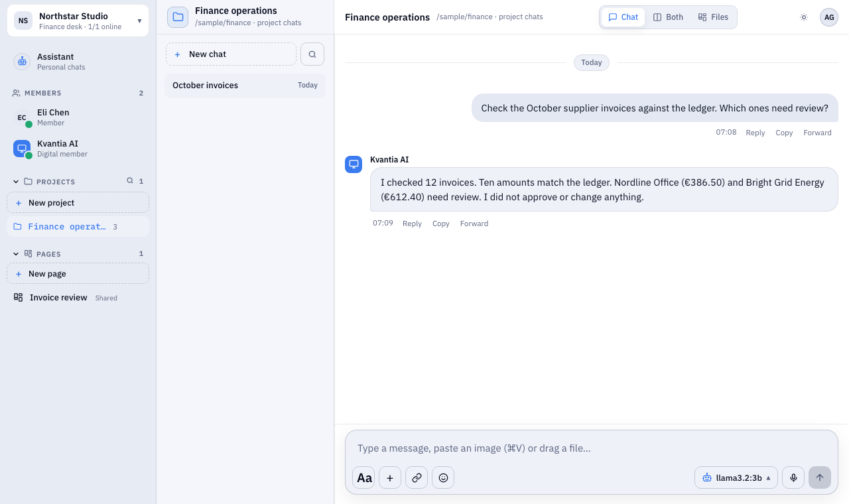849x504 pixels.
Task: Click the Finance operations folder icon in header
Action: coord(178,17)
